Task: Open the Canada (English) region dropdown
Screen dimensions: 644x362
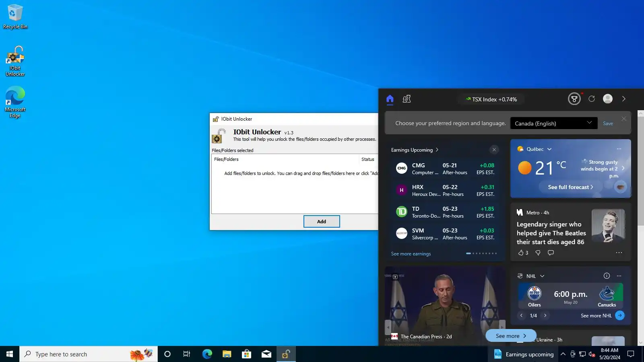Action: 554,123
